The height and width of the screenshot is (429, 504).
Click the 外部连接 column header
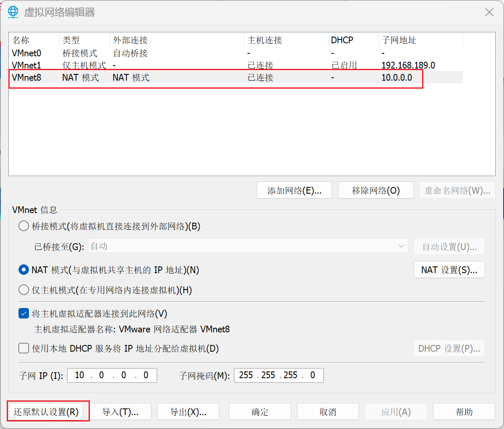pyautogui.click(x=177, y=40)
